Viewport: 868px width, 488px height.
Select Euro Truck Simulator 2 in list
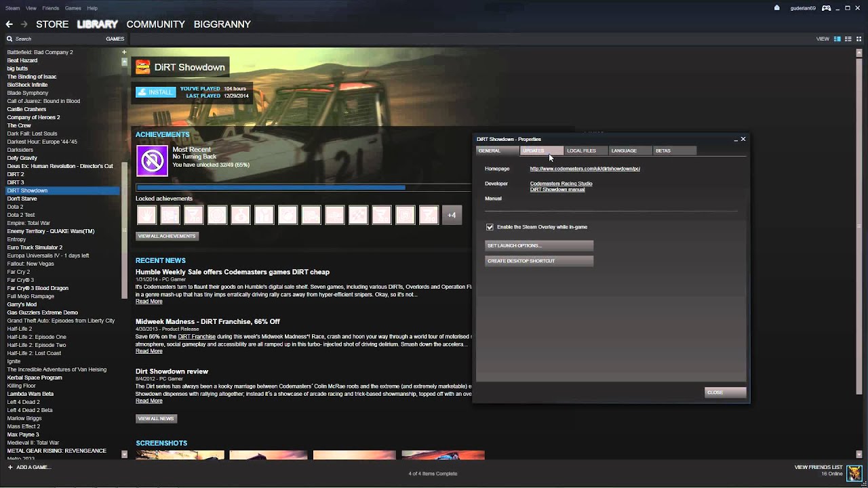point(35,247)
